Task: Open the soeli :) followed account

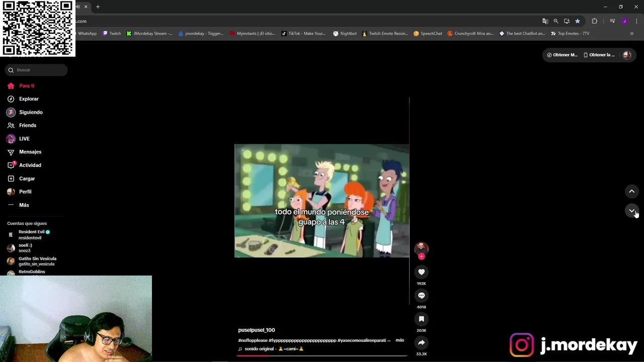Action: 20,248
